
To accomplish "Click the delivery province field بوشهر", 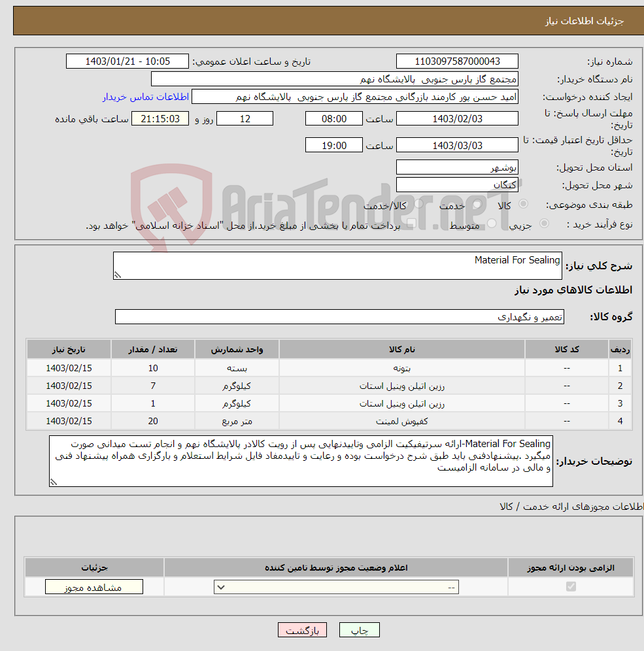I will [457, 167].
